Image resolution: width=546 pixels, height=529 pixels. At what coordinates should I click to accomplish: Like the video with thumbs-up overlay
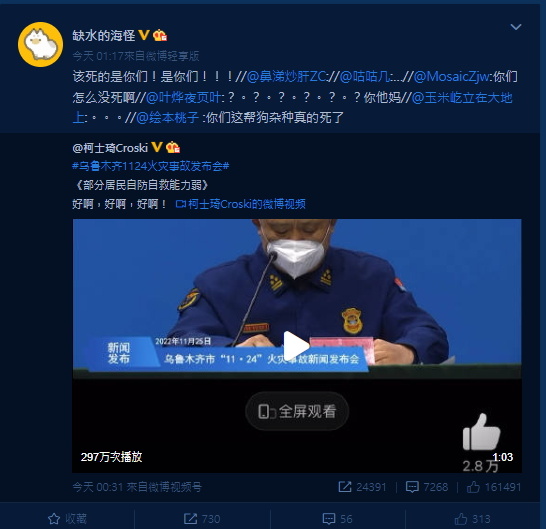(481, 432)
